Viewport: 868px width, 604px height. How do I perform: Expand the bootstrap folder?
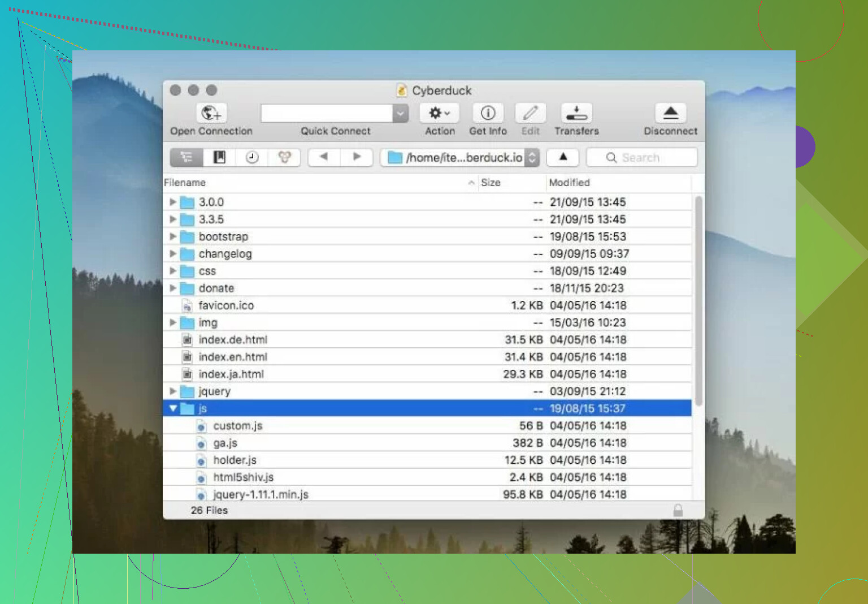point(173,236)
